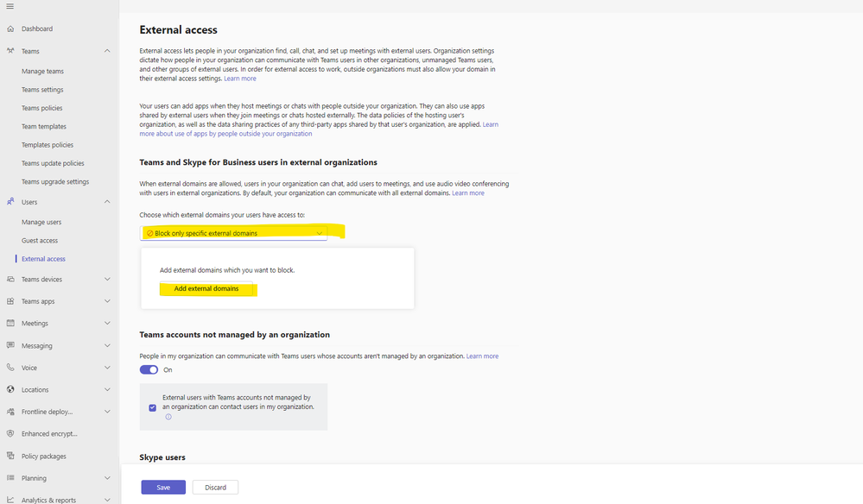Viewport: 863px width, 504px height.
Task: Open Teams update policies page
Action: point(53,163)
